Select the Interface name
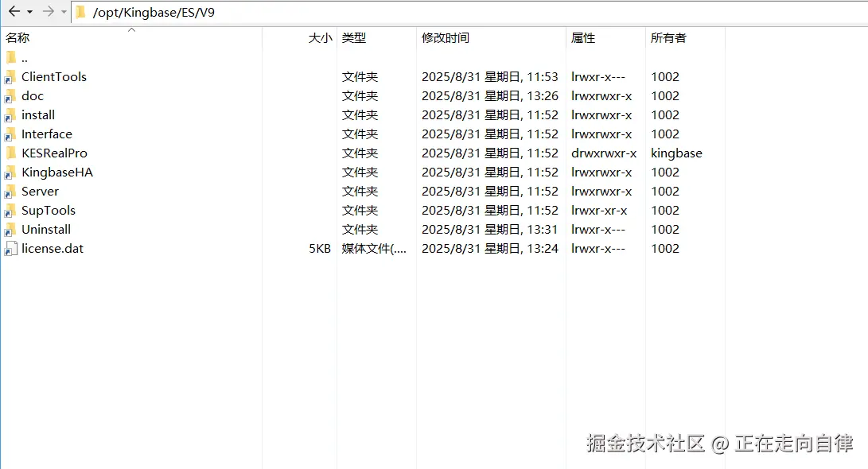This screenshot has height=469, width=868. point(47,134)
